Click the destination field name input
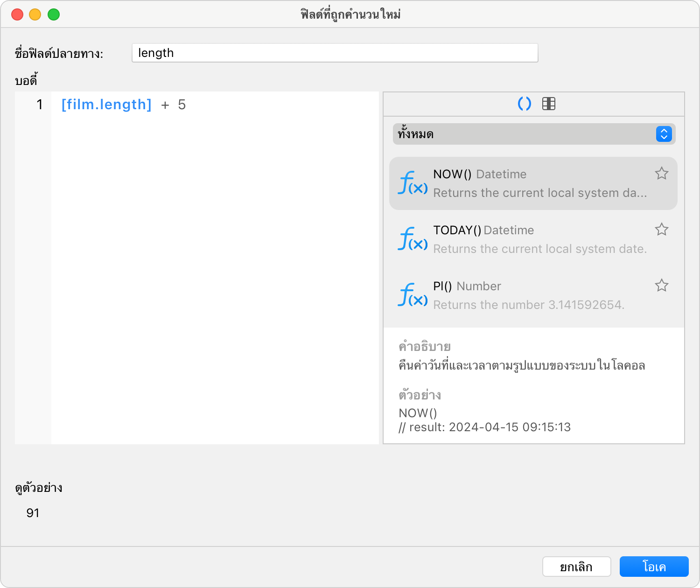The height and width of the screenshot is (588, 700). coord(335,53)
